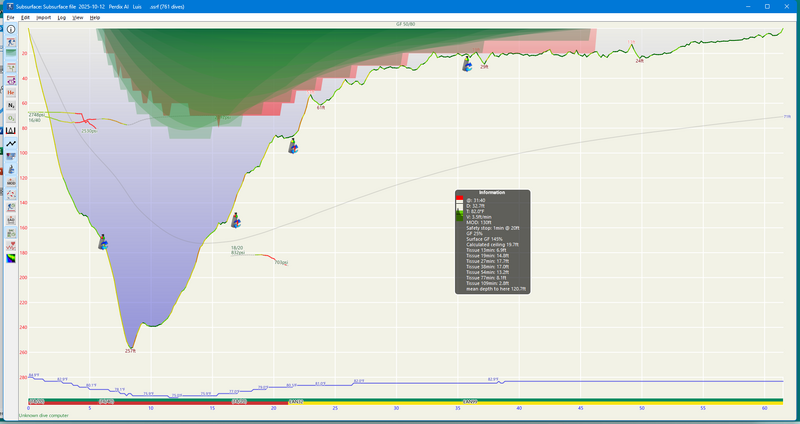Click the calculated ceiling icon
800x424 pixels.
tap(11, 43)
